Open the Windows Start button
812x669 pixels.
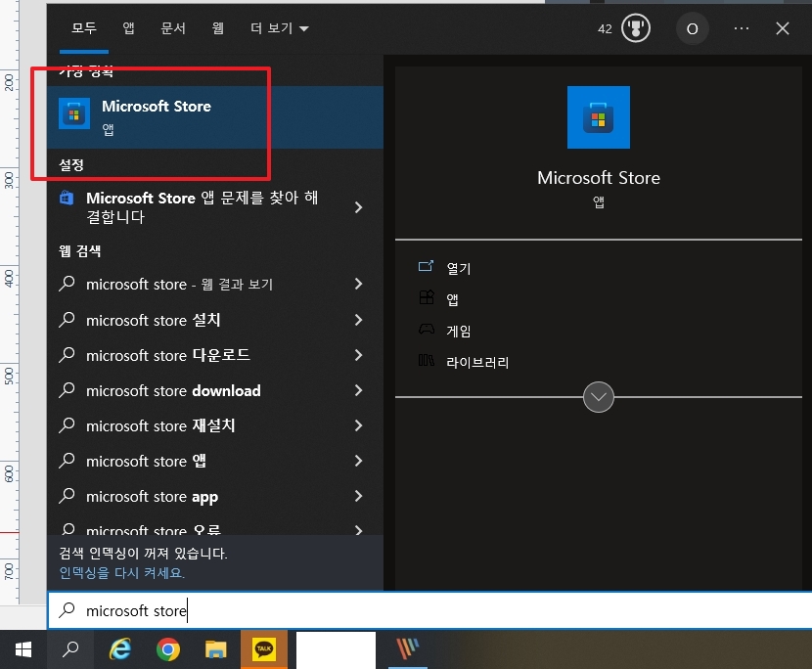[23, 649]
